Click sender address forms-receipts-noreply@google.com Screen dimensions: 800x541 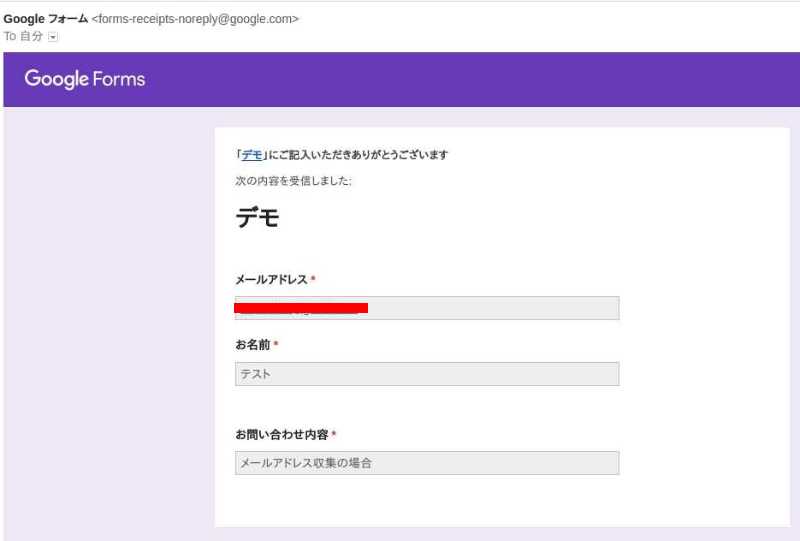click(x=195, y=19)
